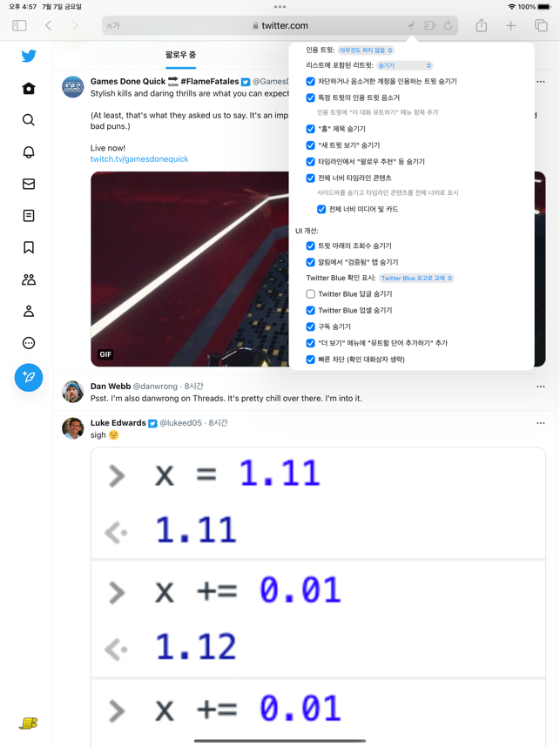Open Notifications bell icon
Image resolution: width=560 pixels, height=747 pixels.
click(29, 152)
